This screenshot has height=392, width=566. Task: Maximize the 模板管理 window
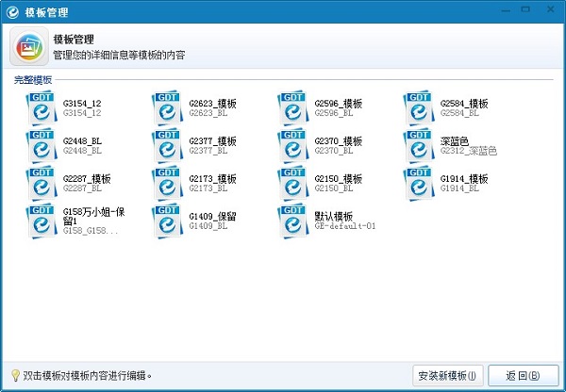[526, 9]
